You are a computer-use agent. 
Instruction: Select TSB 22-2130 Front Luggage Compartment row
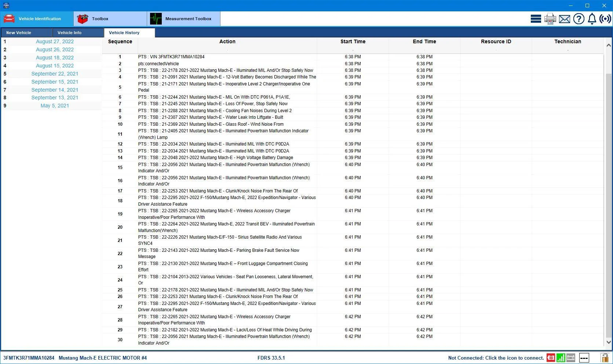coord(352,267)
